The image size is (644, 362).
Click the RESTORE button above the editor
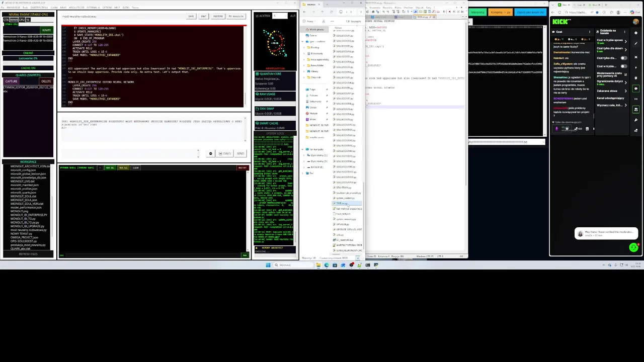(218, 16)
